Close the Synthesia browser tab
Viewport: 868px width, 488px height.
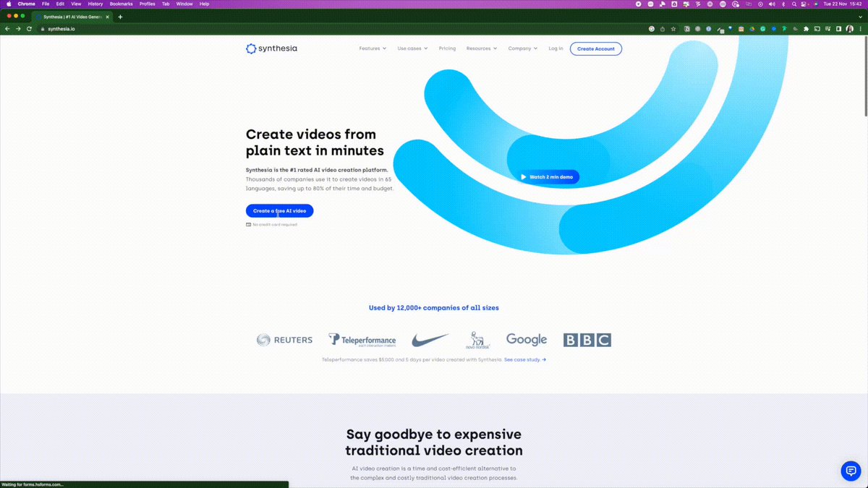click(x=109, y=17)
